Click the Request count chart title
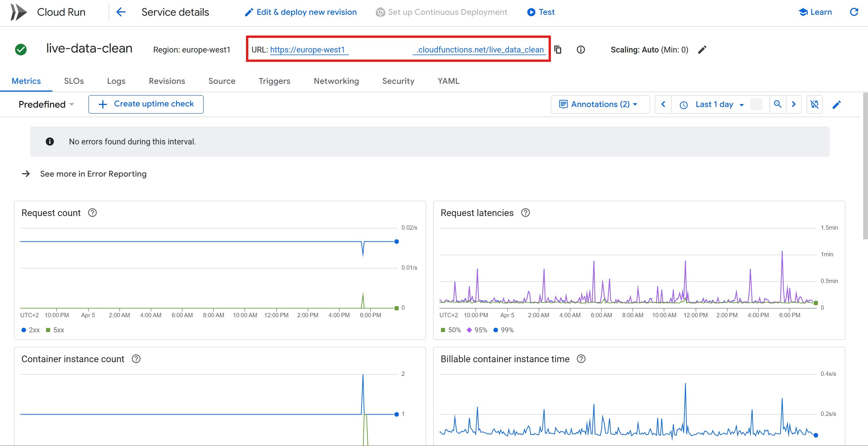Screen dimensions: 868x446 [51, 213]
